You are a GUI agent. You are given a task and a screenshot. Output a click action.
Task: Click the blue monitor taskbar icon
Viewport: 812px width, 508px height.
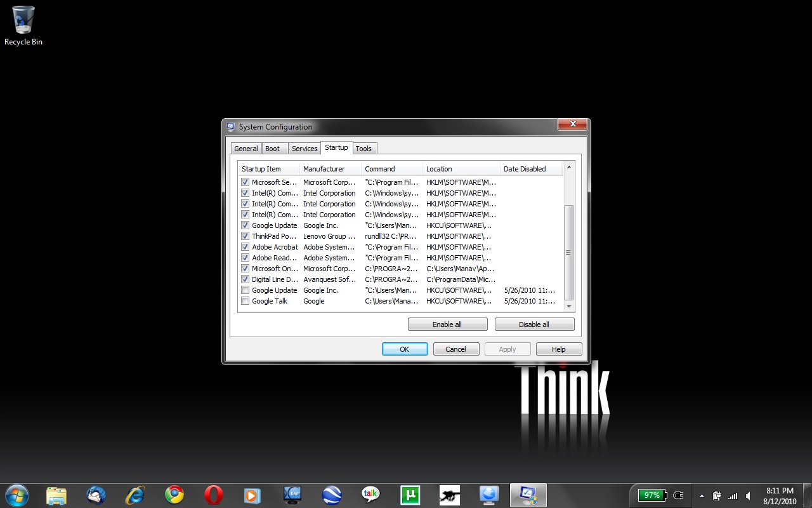489,495
